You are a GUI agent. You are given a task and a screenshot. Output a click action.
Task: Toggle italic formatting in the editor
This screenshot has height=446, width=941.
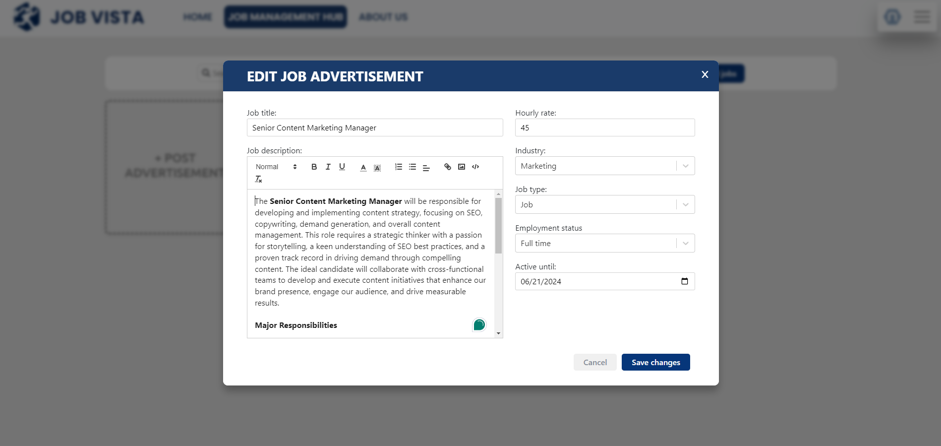[x=328, y=167]
